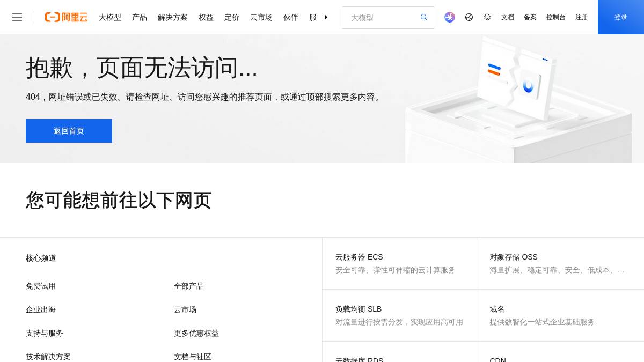Open the 解决方案 menu item
Viewport: 644px width, 362px height.
pyautogui.click(x=173, y=17)
